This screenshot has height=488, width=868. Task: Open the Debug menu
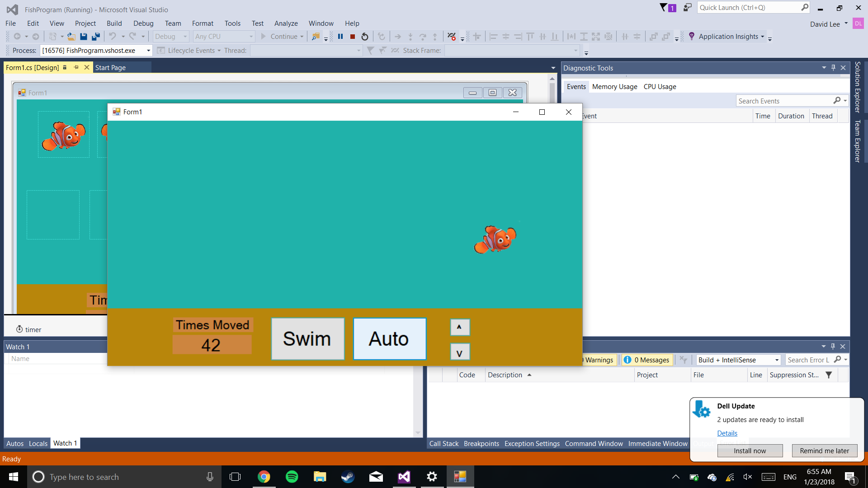(143, 23)
